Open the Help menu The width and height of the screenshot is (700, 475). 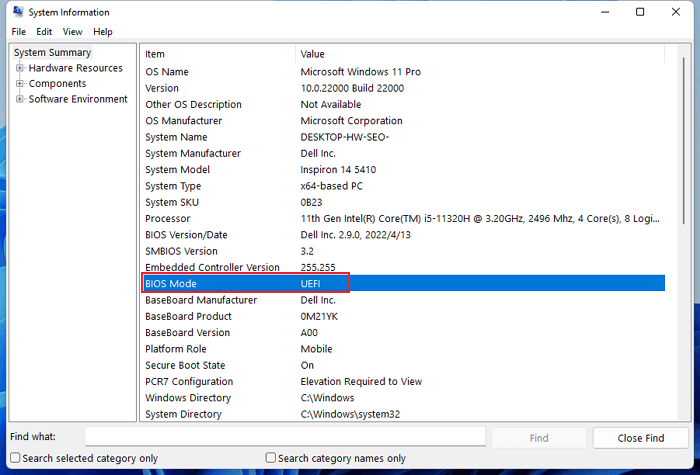coord(103,32)
